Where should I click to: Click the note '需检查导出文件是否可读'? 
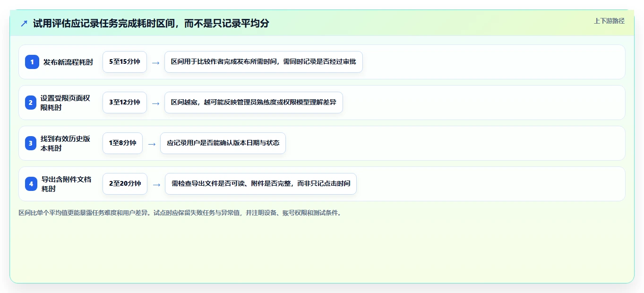[261, 184]
